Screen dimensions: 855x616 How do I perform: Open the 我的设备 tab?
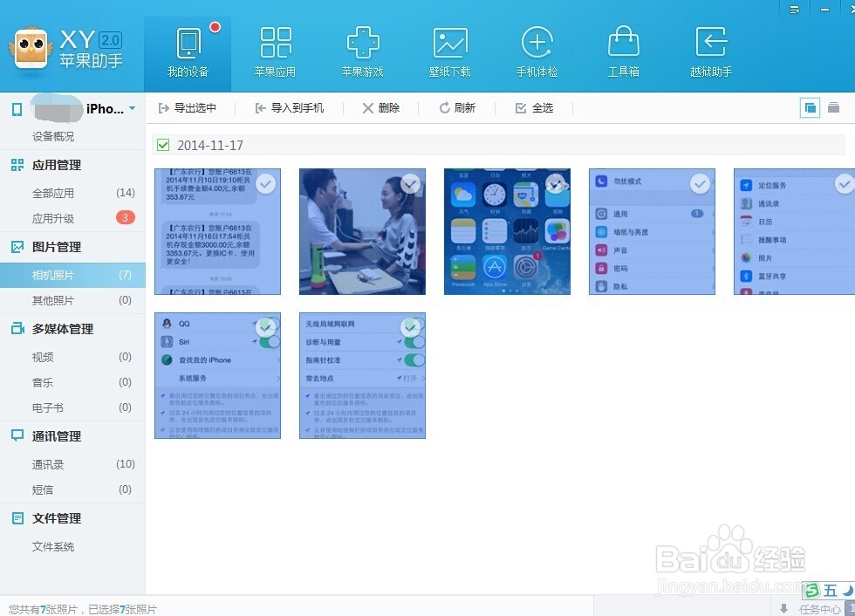tap(188, 53)
